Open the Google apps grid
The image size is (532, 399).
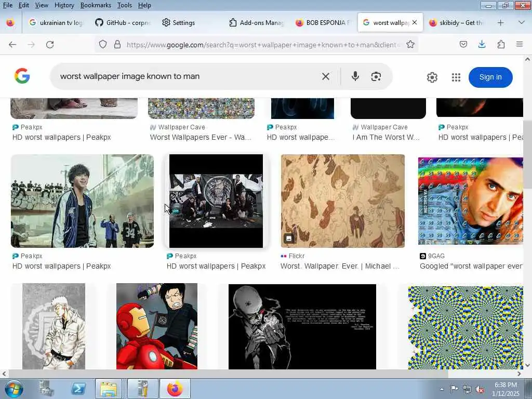click(x=456, y=77)
